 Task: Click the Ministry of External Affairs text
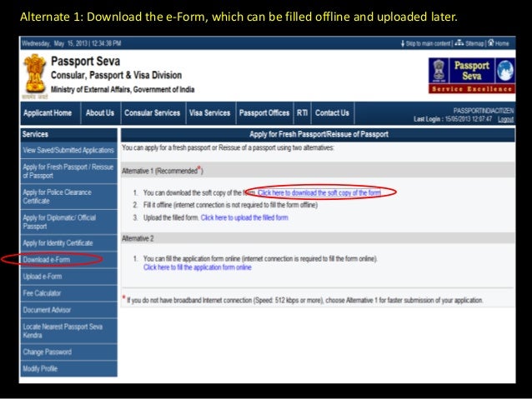(x=123, y=89)
